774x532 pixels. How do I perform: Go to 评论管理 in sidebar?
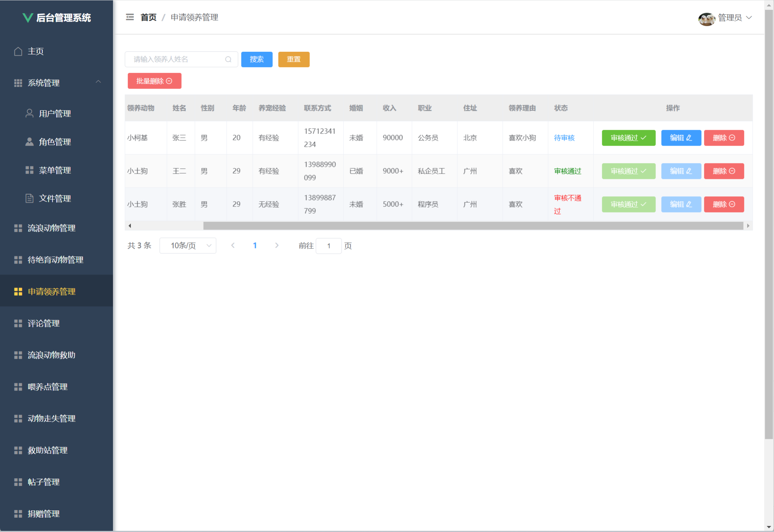coord(44,323)
